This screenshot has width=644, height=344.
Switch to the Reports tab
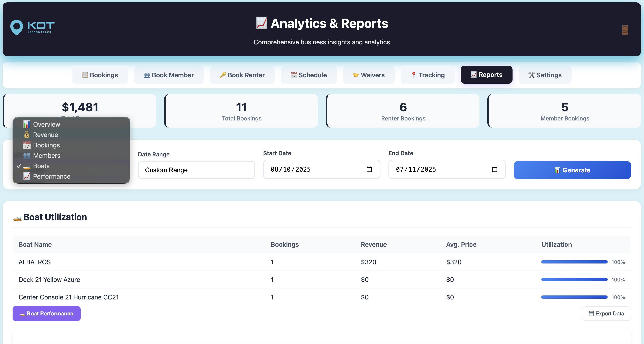coord(486,75)
